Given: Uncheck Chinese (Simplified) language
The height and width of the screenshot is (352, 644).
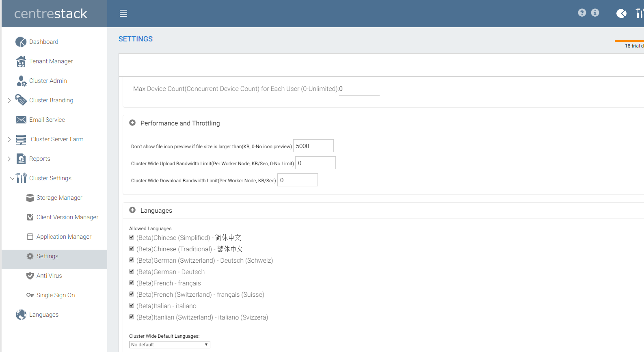Looking at the screenshot, I should [132, 238].
